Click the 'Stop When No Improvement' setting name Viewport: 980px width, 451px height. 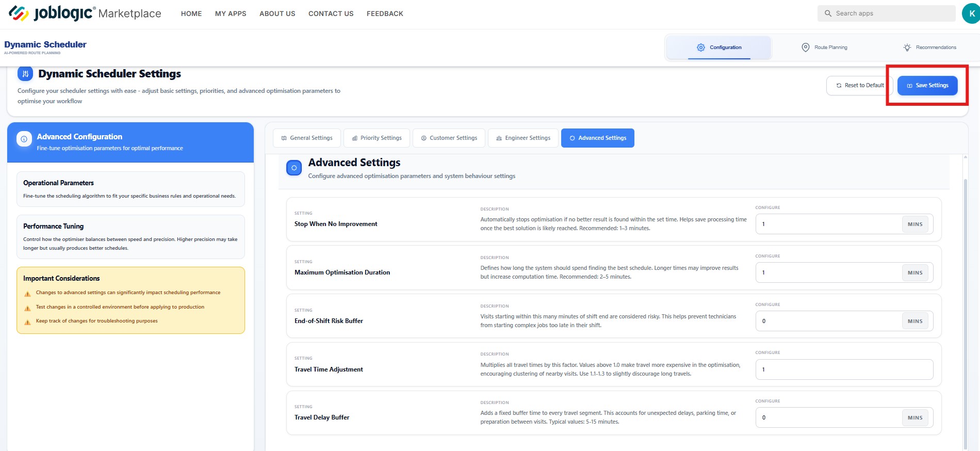[x=336, y=224]
